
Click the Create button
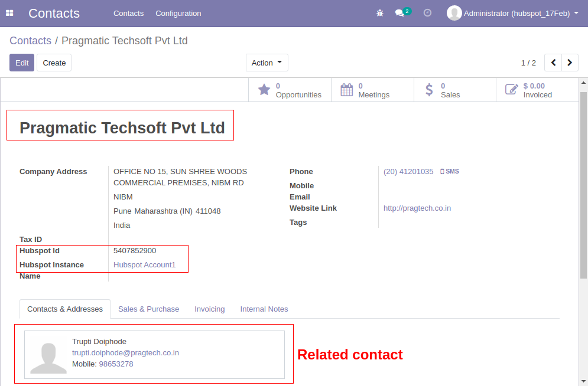[x=54, y=63]
